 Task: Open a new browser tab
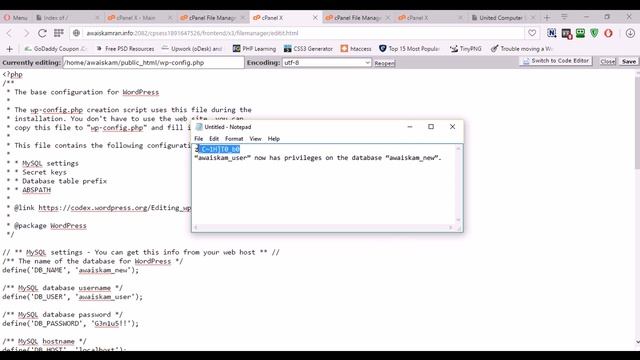pyautogui.click(x=547, y=18)
